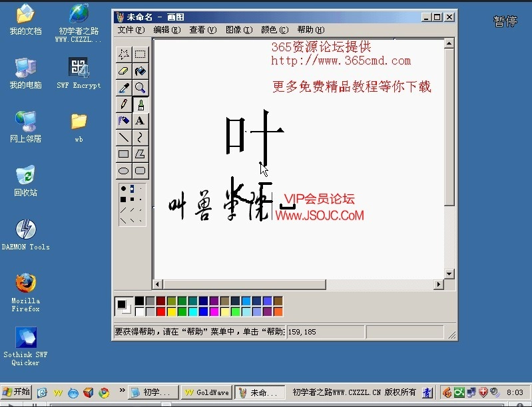The height and width of the screenshot is (407, 532).
Task: Select the Free-Form Select tool
Action: 123,55
